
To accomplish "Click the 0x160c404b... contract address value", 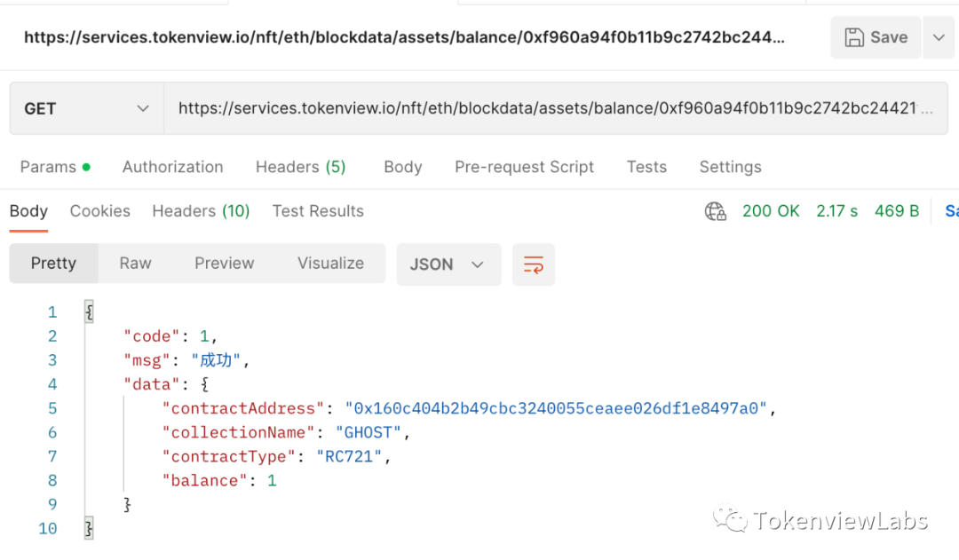I will 556,408.
